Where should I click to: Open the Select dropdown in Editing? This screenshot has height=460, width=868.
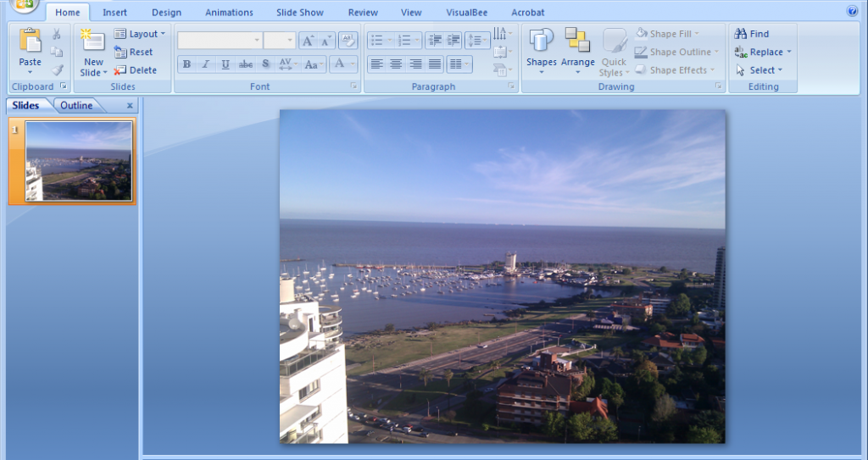click(759, 70)
